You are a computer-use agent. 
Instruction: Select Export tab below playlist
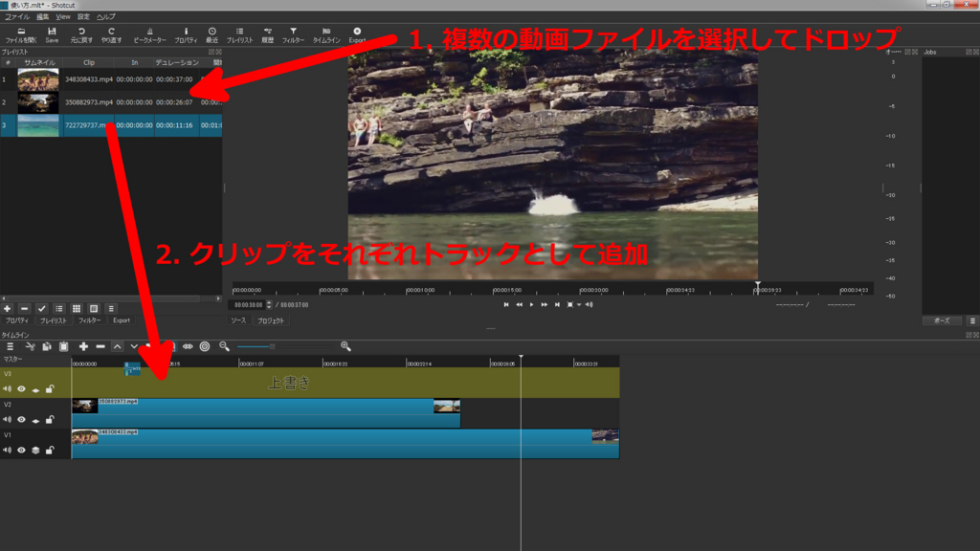coord(122,320)
